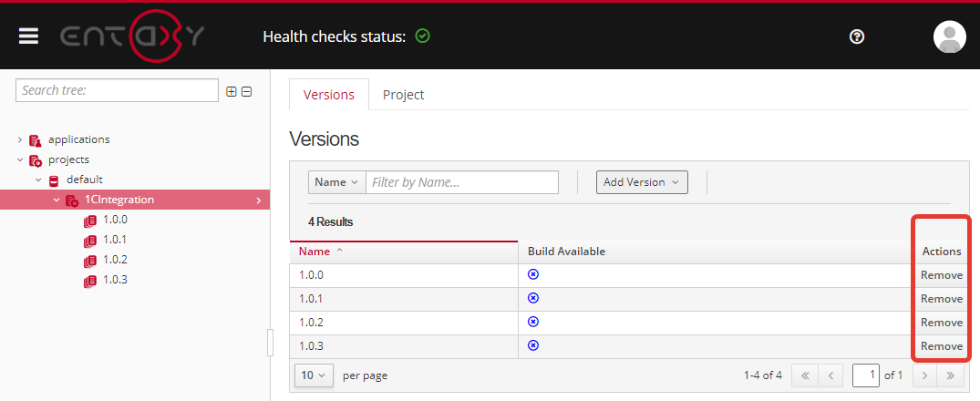Viewport: 980px width, 401px height.
Task: Open the hamburger navigation menu
Action: coord(29,36)
